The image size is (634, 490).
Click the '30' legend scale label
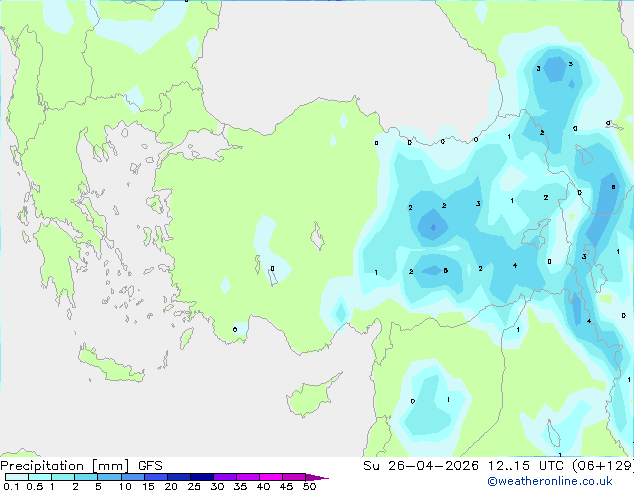217,486
